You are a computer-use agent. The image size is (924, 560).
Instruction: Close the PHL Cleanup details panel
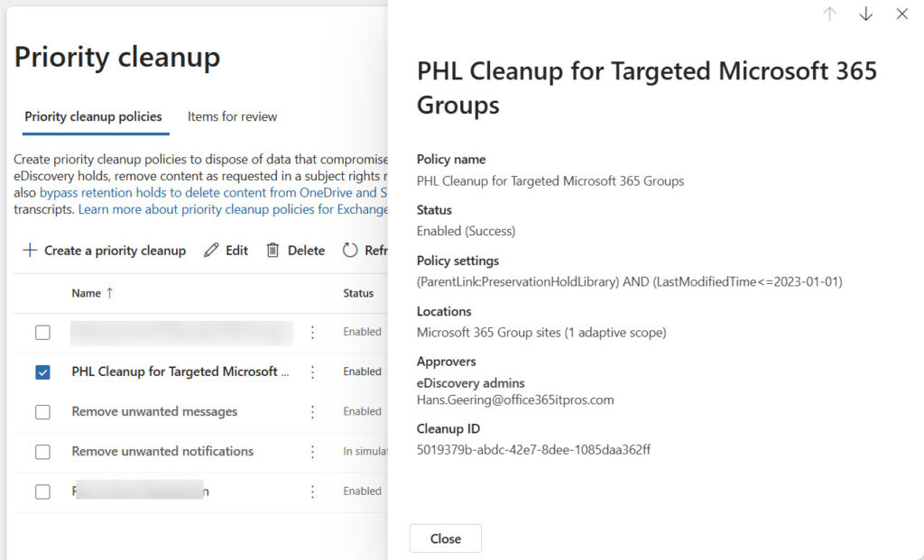446,538
